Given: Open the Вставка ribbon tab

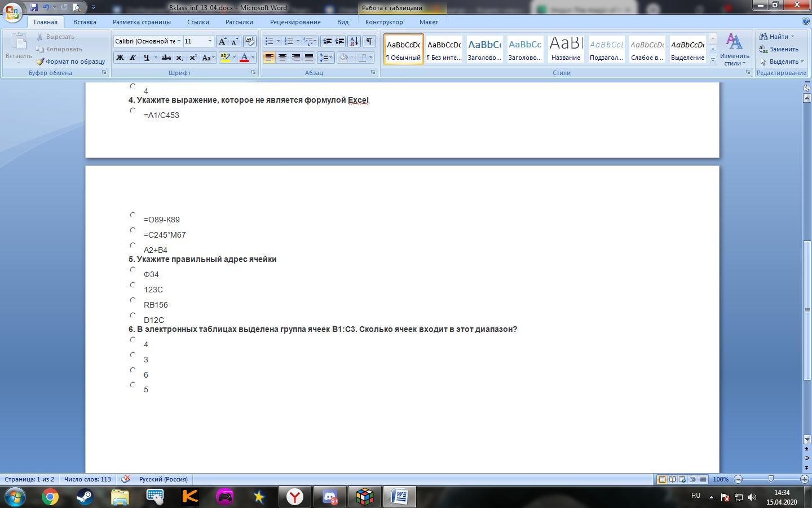Looking at the screenshot, I should tap(85, 22).
